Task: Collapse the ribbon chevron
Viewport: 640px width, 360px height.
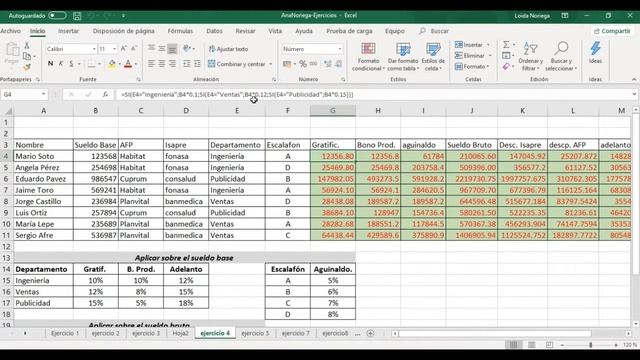Action: tap(634, 79)
